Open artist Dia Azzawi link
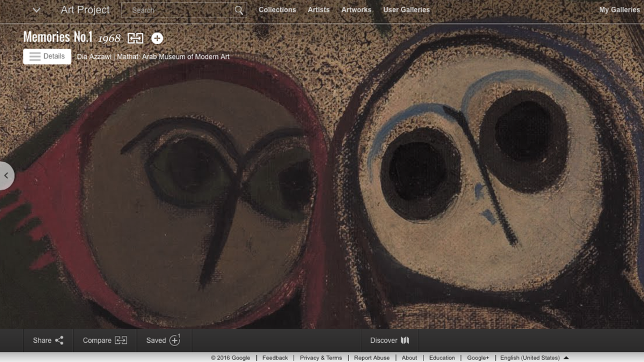 pos(94,57)
